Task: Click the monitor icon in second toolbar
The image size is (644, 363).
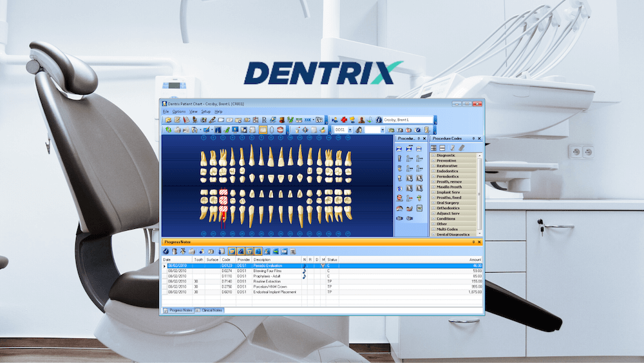Action: (235, 130)
